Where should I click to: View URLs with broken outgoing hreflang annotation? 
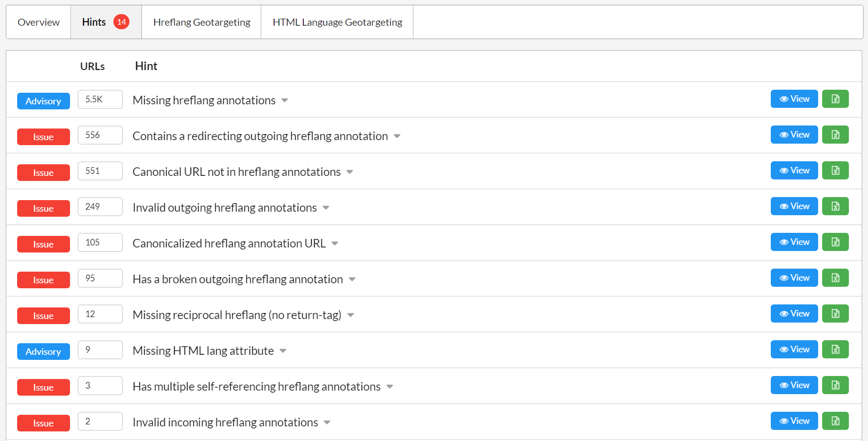point(794,278)
